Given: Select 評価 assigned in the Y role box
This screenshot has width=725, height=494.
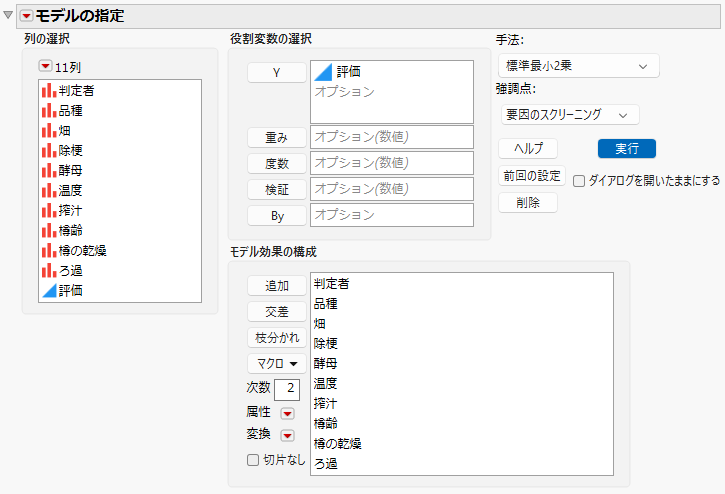Looking at the screenshot, I should [x=338, y=72].
